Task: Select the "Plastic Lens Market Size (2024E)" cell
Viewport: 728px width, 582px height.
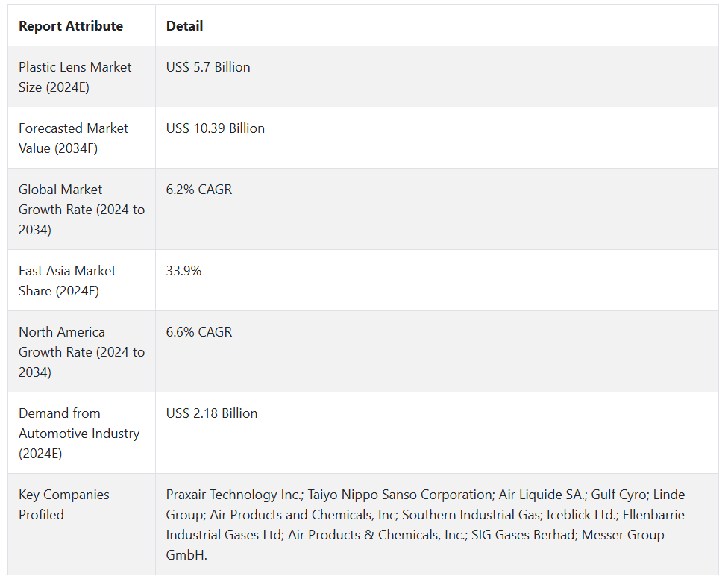Action: coord(75,77)
